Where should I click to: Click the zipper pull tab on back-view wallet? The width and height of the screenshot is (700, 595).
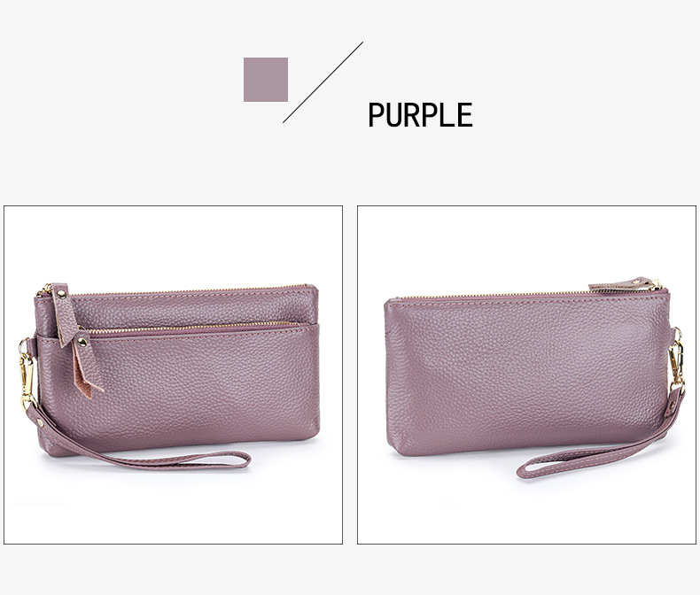pyautogui.click(x=623, y=284)
